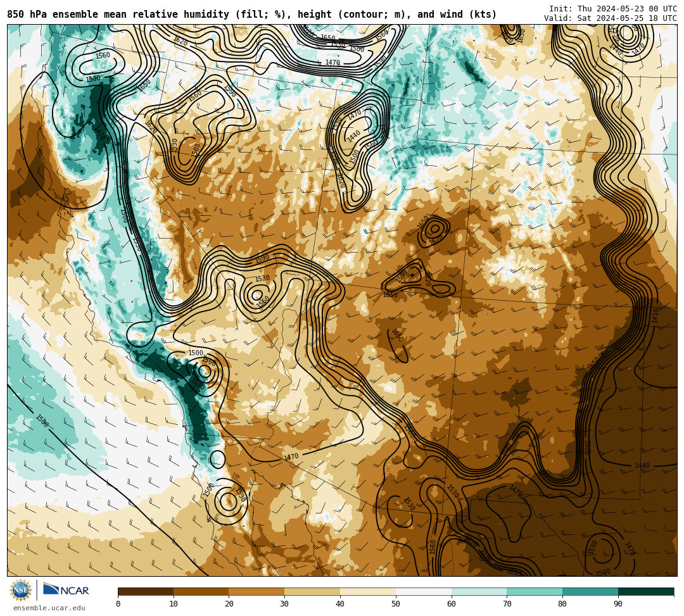Click the 40-50% pale cream colorbar segment
The height and width of the screenshot is (616, 684).
[368, 591]
